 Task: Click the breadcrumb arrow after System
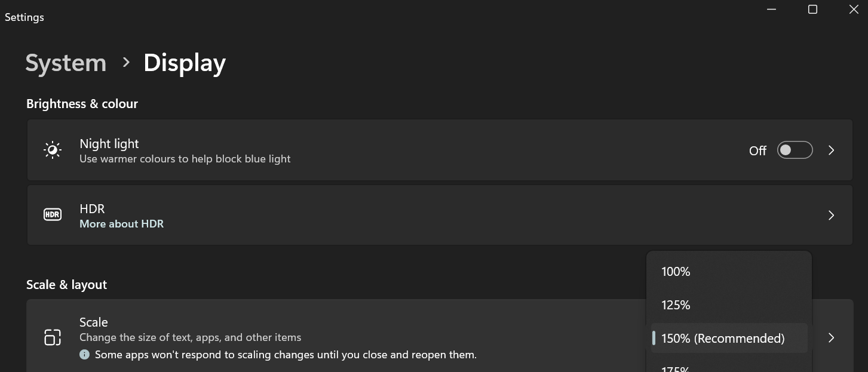125,62
